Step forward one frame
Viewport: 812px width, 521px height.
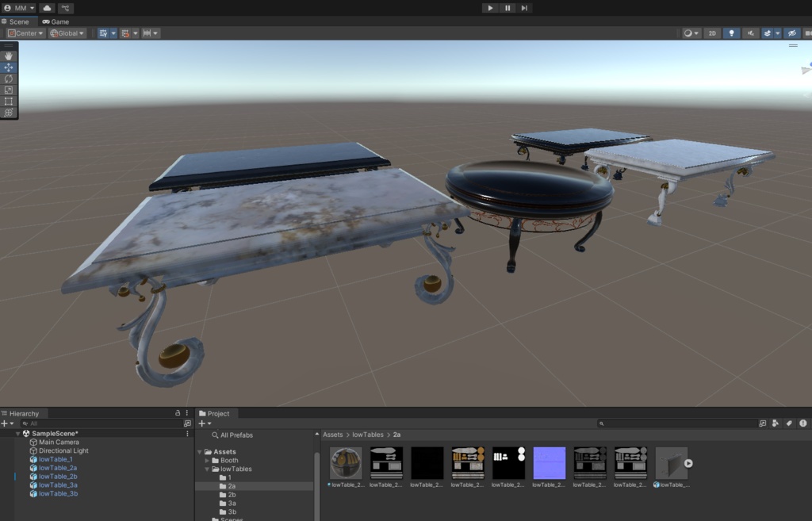point(524,8)
